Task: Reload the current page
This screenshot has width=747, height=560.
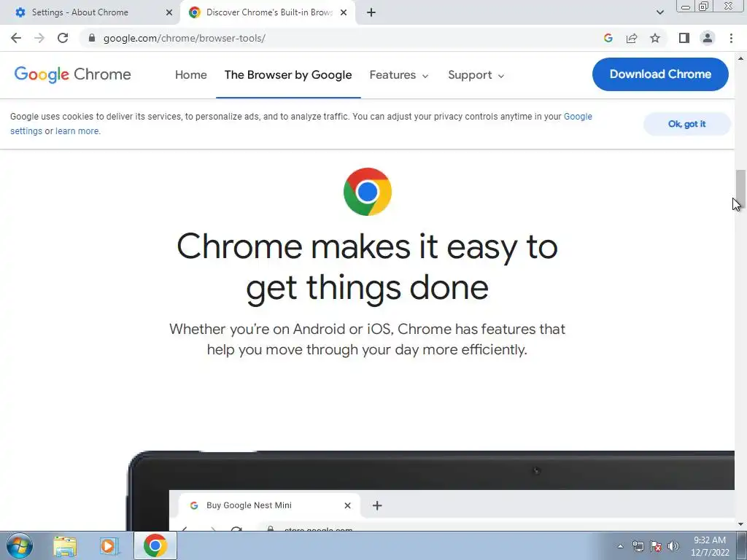Action: 63,38
